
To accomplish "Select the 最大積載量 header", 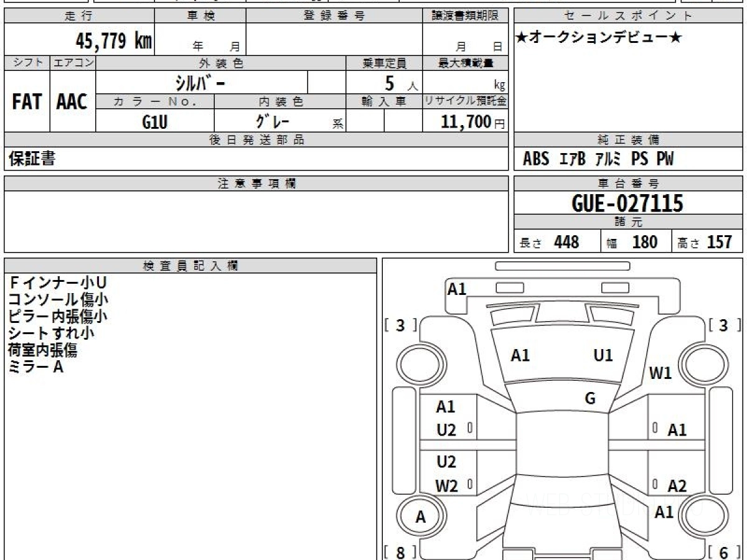I will (466, 63).
